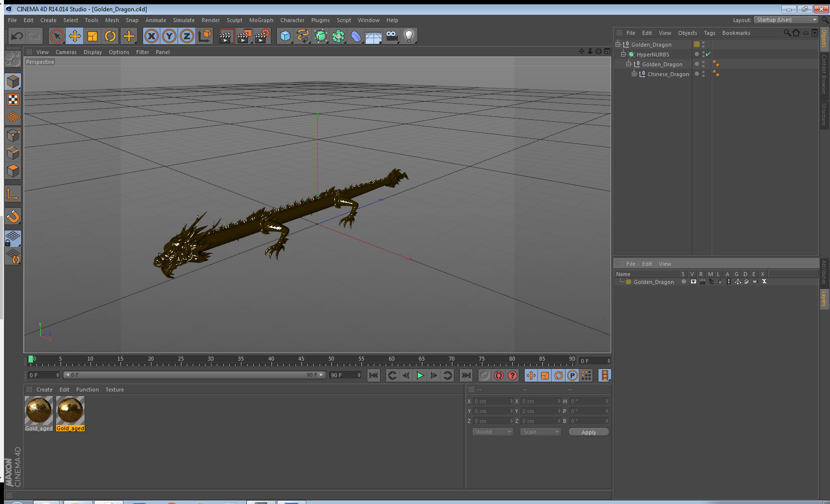830x504 pixels.
Task: Go to start of animation
Action: tap(374, 375)
